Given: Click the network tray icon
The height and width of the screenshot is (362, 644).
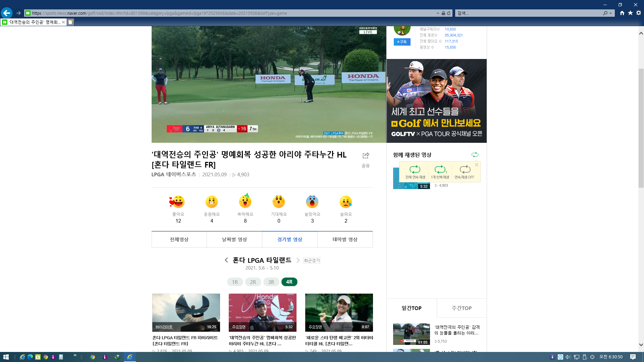Looking at the screenshot, I should tap(577, 357).
